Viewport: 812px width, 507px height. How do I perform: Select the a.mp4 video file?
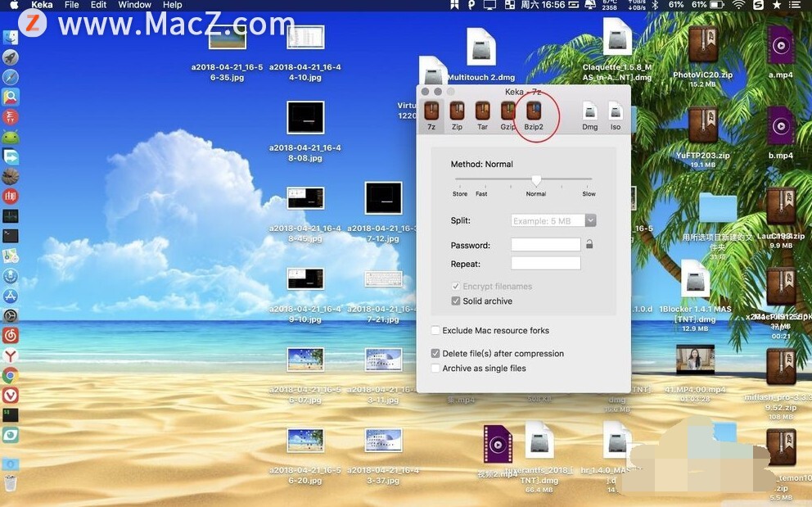point(780,46)
